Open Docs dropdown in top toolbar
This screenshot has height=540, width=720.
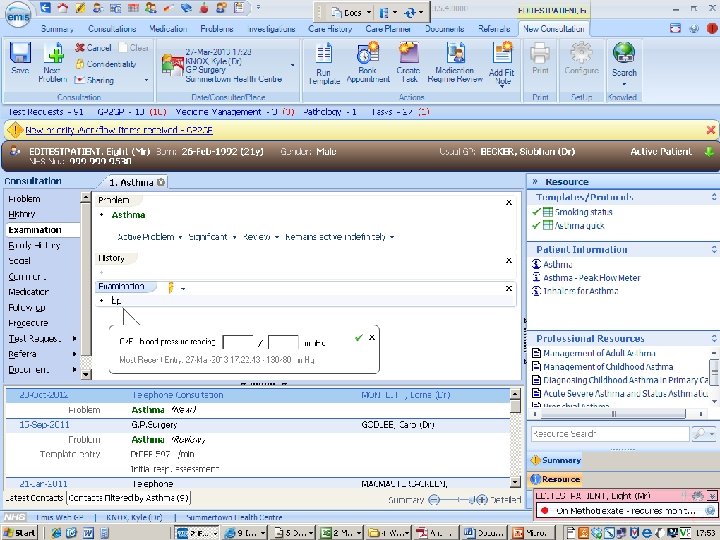369,12
